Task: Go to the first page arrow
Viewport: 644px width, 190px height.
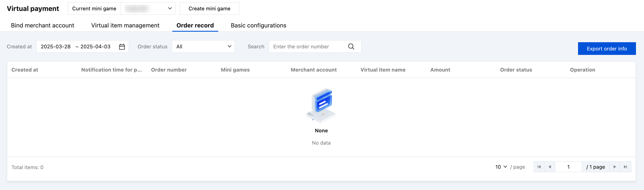Action: (x=539, y=167)
